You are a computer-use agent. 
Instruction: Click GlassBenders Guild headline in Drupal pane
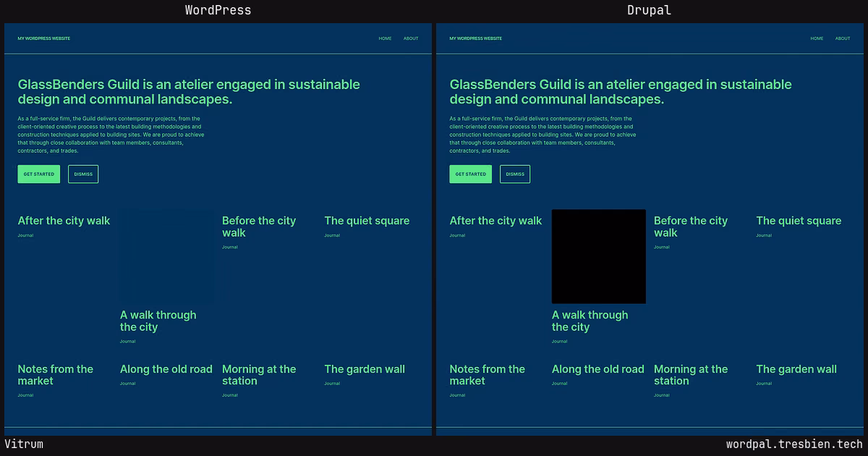621,92
